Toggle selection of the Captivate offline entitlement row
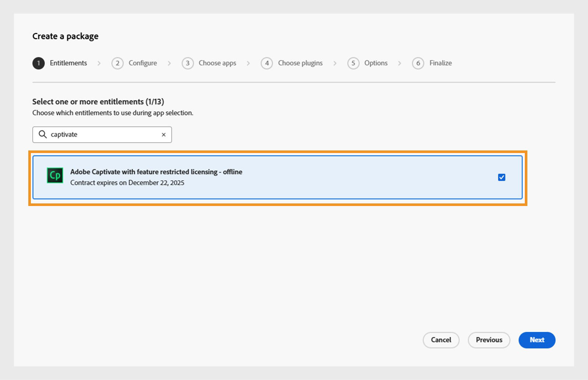 click(278, 177)
